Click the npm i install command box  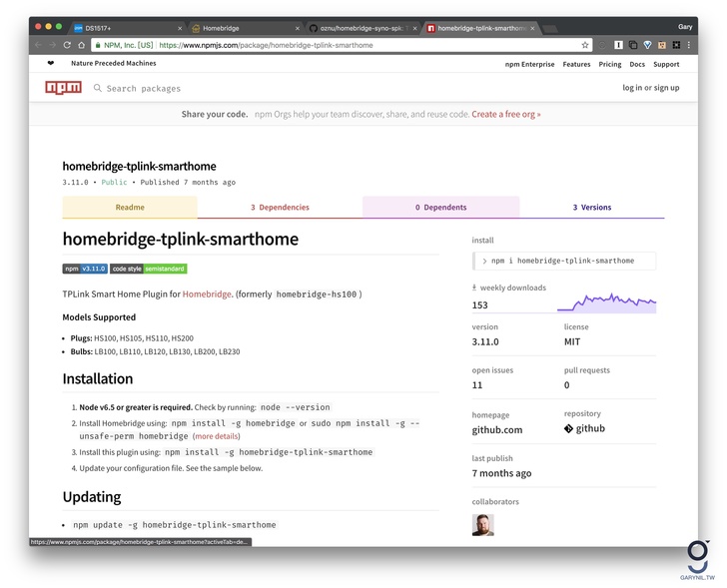[564, 261]
